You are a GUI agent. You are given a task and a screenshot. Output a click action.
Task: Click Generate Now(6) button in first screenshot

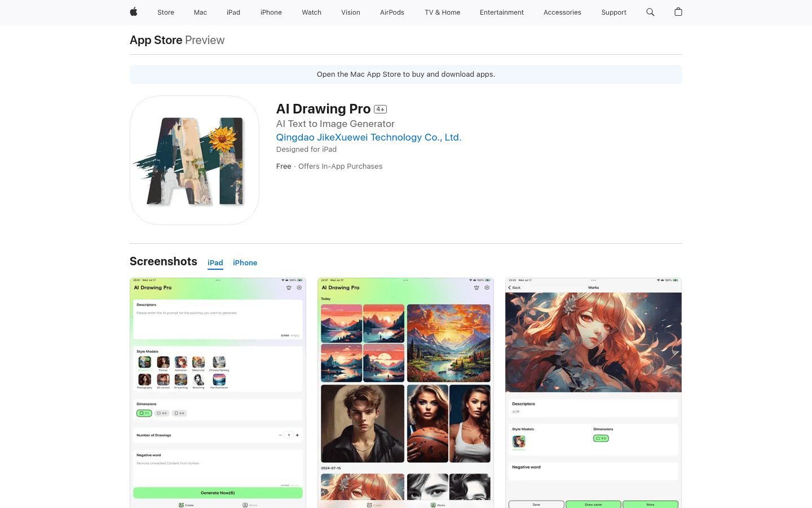[x=218, y=493]
